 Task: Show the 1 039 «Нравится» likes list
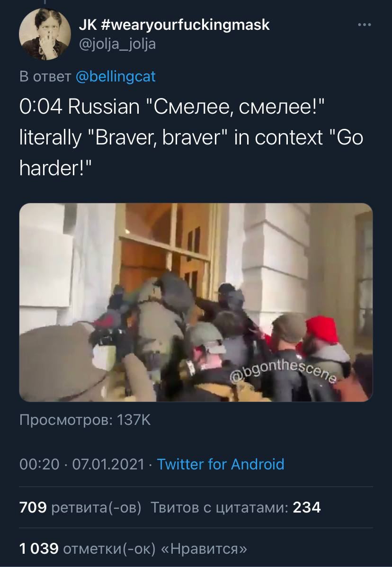click(x=134, y=549)
